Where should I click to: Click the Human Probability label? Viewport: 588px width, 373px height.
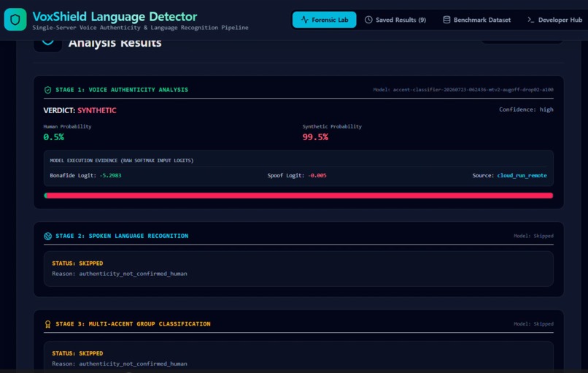(68, 126)
